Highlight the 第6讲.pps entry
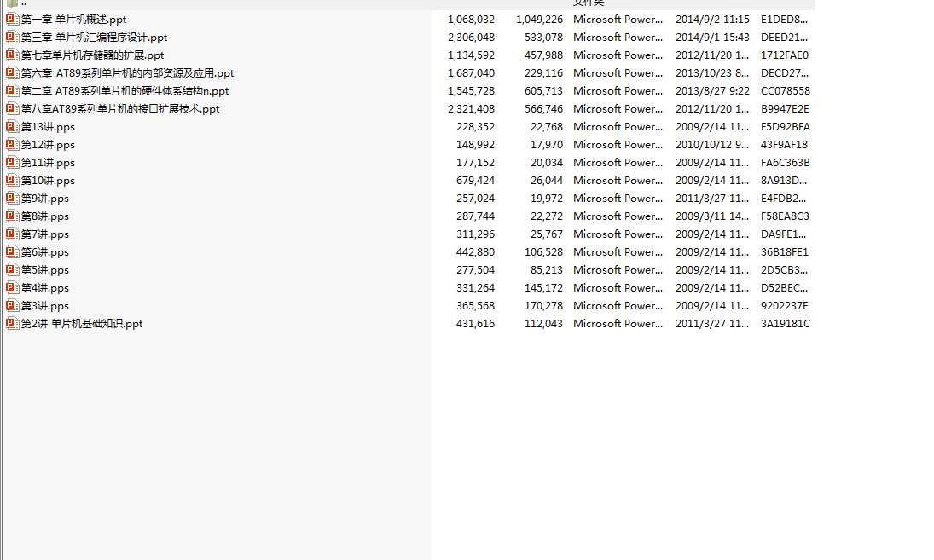Screen dimensions: 934x560 (45, 252)
